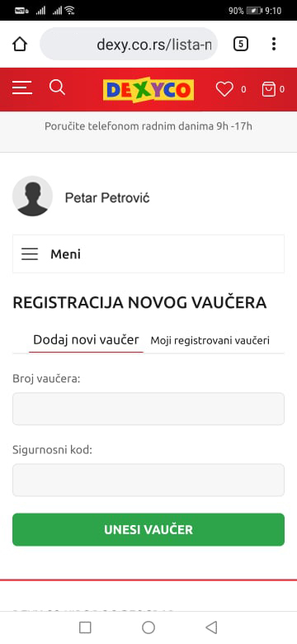Image resolution: width=297 pixels, height=644 pixels.
Task: Focus the Broj vaučera input field
Action: coord(148,409)
